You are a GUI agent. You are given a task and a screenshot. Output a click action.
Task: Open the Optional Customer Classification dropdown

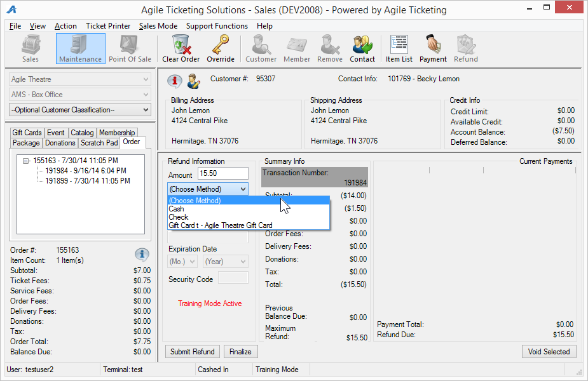pos(80,110)
